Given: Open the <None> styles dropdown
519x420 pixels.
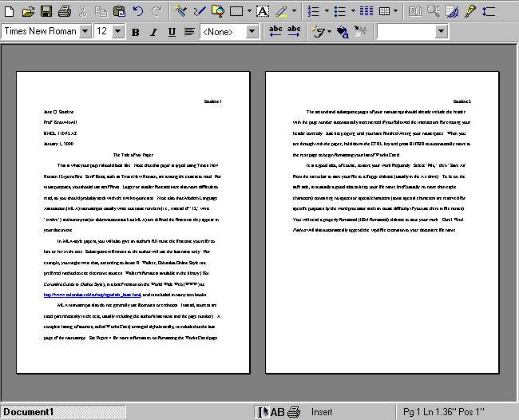Looking at the screenshot, I should tap(252, 31).
